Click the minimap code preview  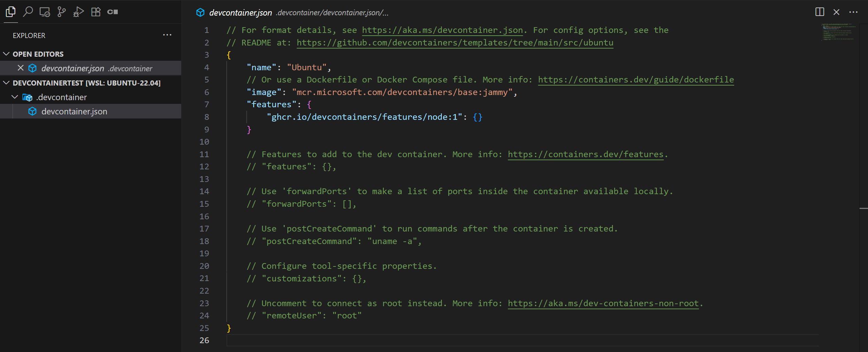point(838,32)
